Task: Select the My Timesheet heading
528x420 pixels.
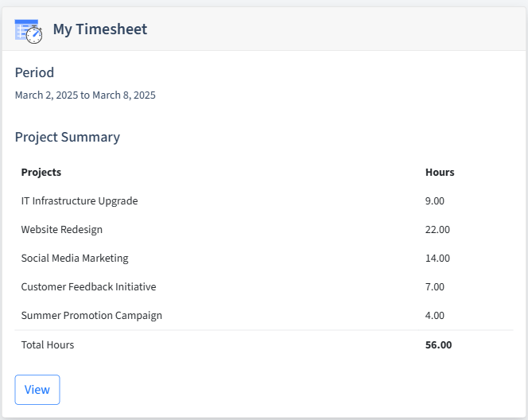Action: (100, 29)
